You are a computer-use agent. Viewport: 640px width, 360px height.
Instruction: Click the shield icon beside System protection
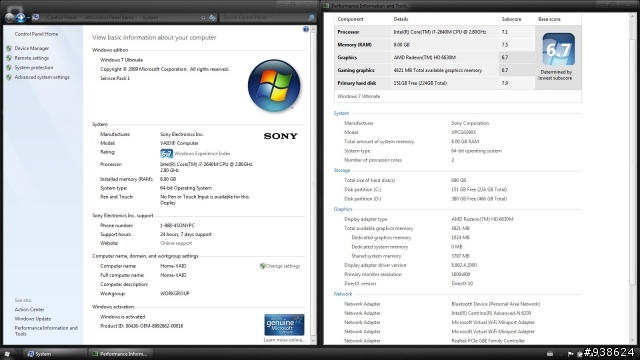coord(9,67)
